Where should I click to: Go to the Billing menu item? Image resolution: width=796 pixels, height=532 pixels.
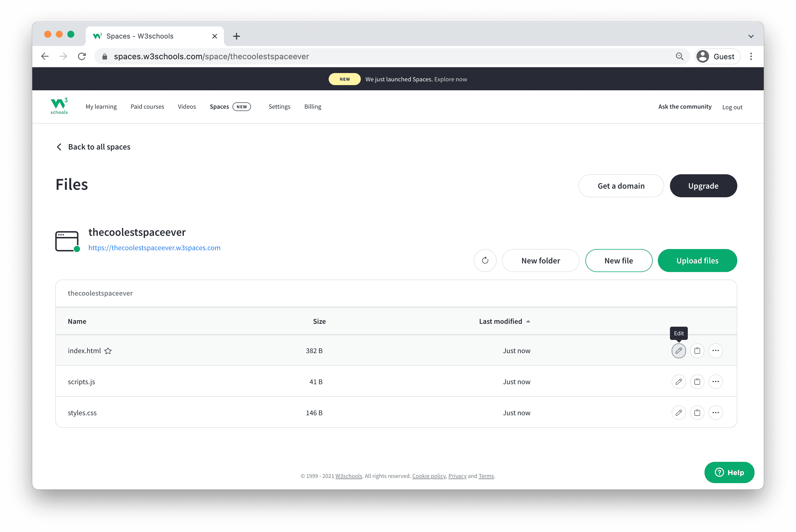click(x=312, y=106)
